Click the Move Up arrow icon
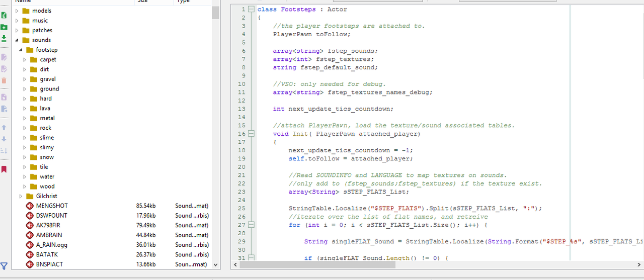This screenshot has height=280, width=644. click(x=4, y=128)
